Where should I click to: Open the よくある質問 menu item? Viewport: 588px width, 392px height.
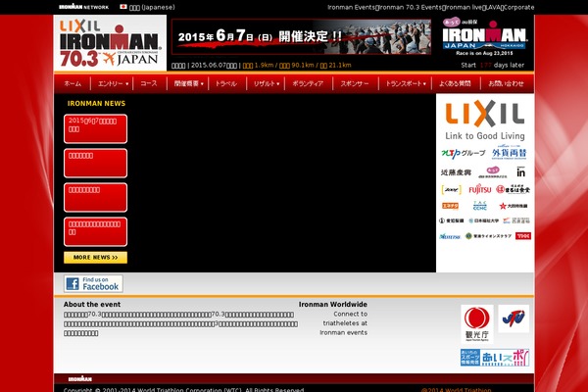(455, 83)
